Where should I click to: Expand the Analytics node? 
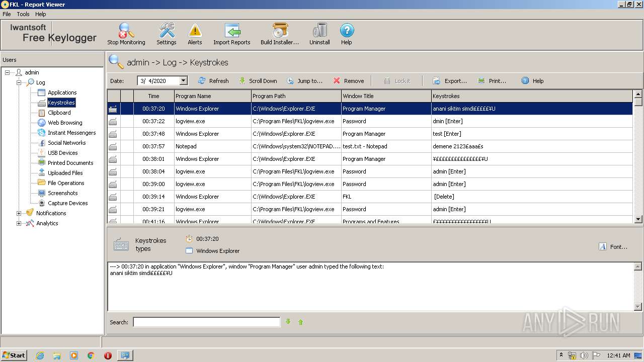(x=19, y=223)
